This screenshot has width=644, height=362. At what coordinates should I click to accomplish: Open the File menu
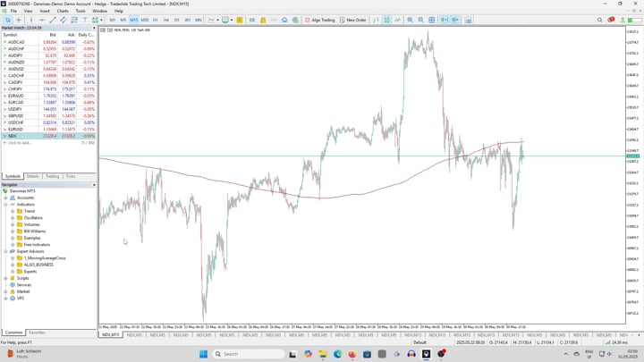(x=13, y=11)
